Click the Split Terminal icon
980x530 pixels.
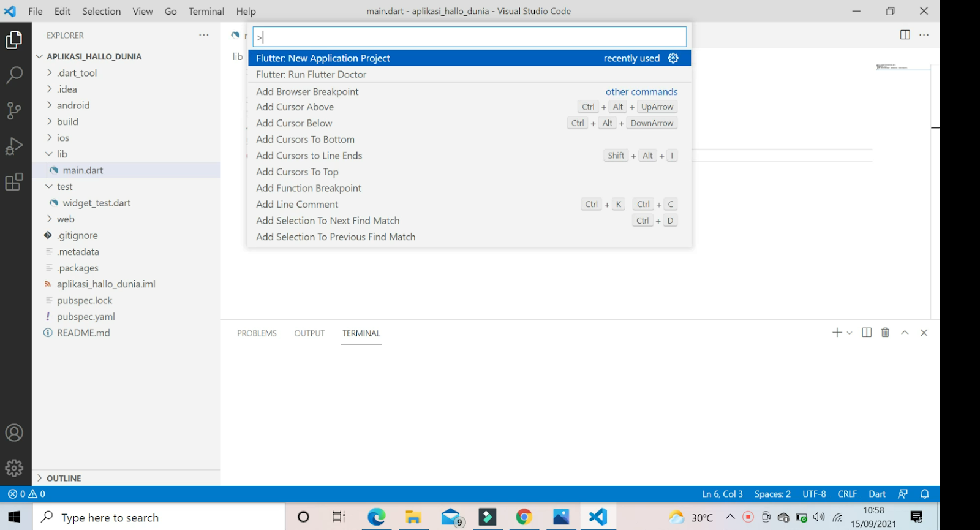coord(867,333)
